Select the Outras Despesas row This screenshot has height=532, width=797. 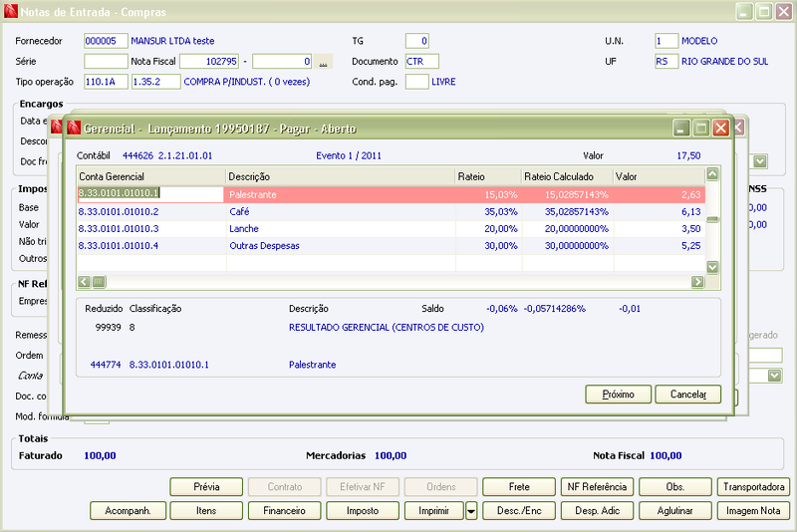(x=391, y=245)
